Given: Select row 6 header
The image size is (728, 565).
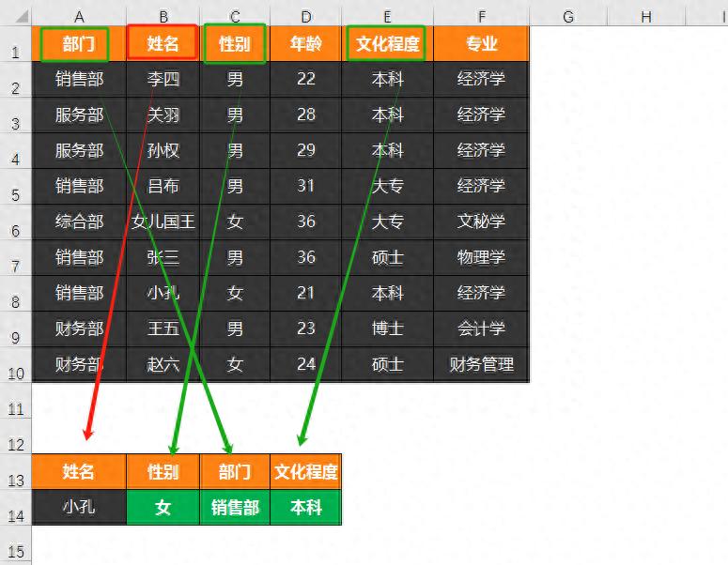Looking at the screenshot, I should 16,222.
